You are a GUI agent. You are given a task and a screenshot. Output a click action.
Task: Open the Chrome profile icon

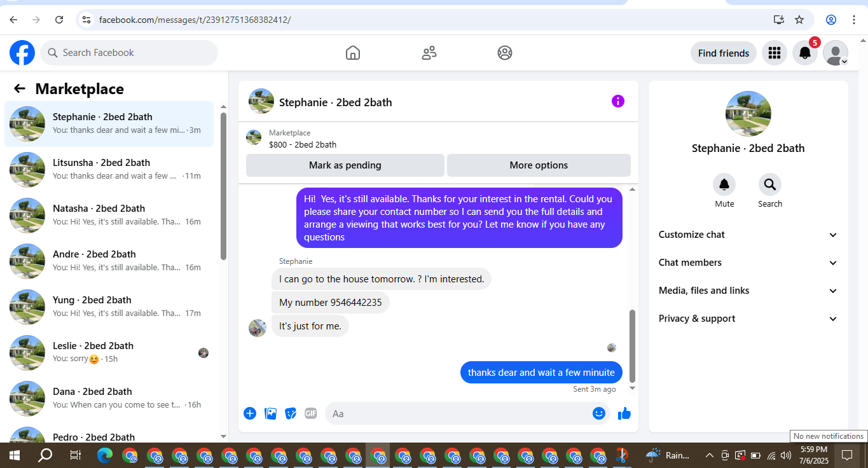click(831, 20)
